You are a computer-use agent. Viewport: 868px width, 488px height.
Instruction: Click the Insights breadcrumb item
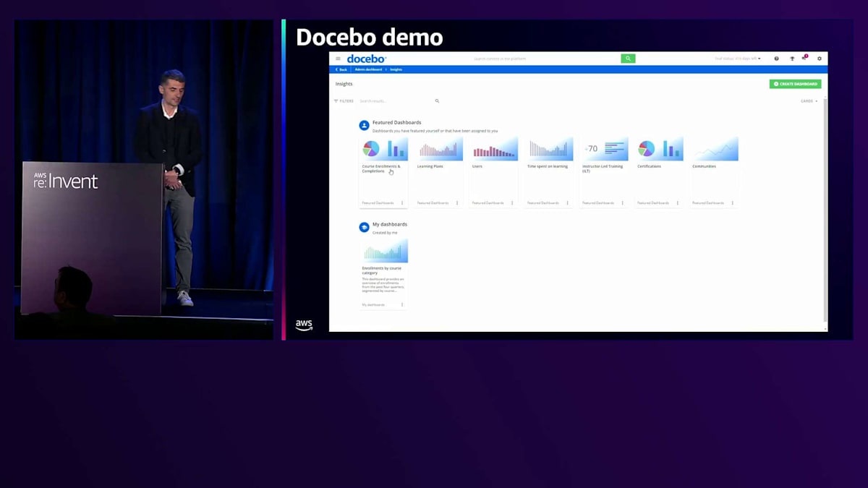[x=396, y=69]
